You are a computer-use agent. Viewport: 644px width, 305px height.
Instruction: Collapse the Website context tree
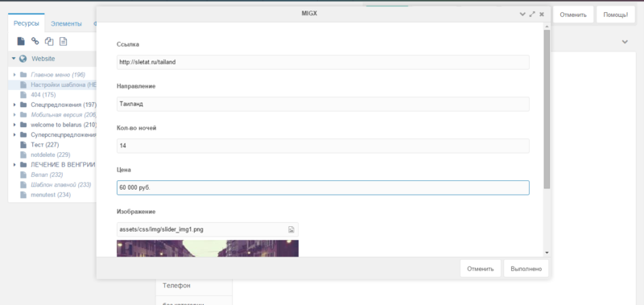(14, 59)
